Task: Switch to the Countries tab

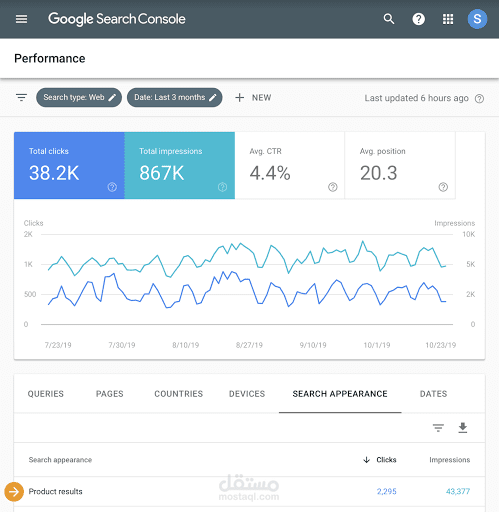Action: point(178,394)
